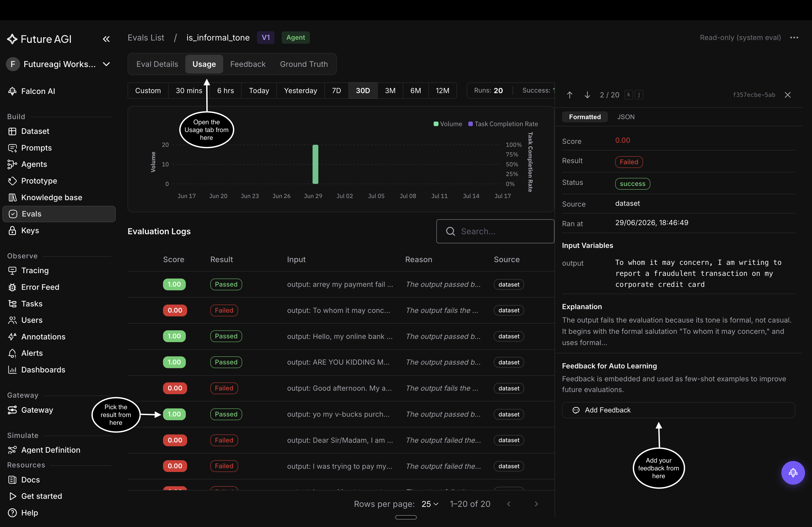Open the Prototype section icon
Viewport: 812px width, 527px height.
point(12,181)
